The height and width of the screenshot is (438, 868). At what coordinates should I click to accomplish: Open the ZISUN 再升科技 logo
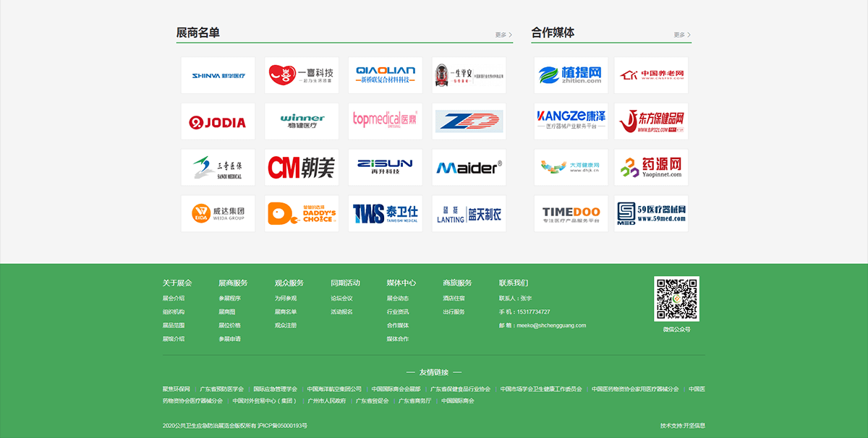coord(386,168)
